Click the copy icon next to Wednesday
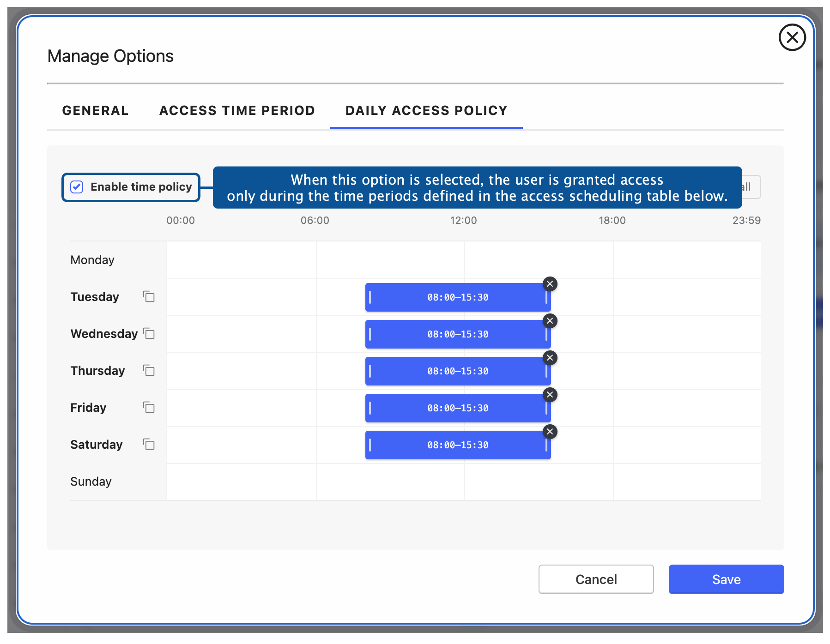Image resolution: width=830 pixels, height=644 pixels. coord(149,333)
